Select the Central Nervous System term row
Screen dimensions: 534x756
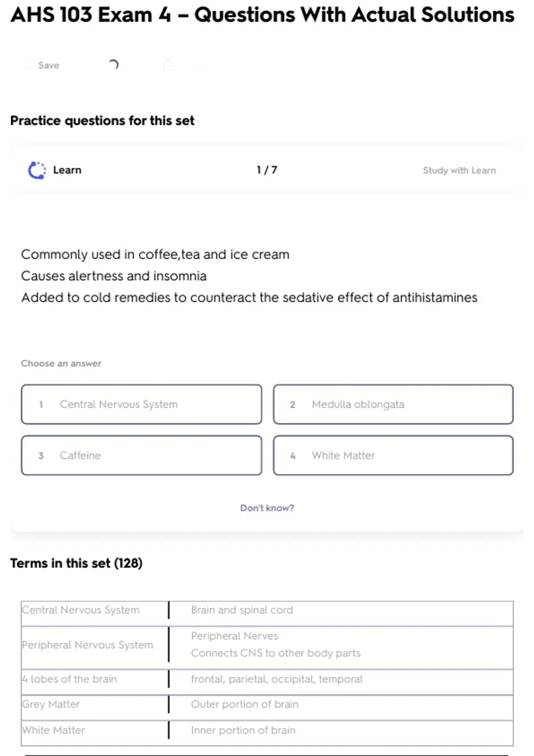pos(81,610)
